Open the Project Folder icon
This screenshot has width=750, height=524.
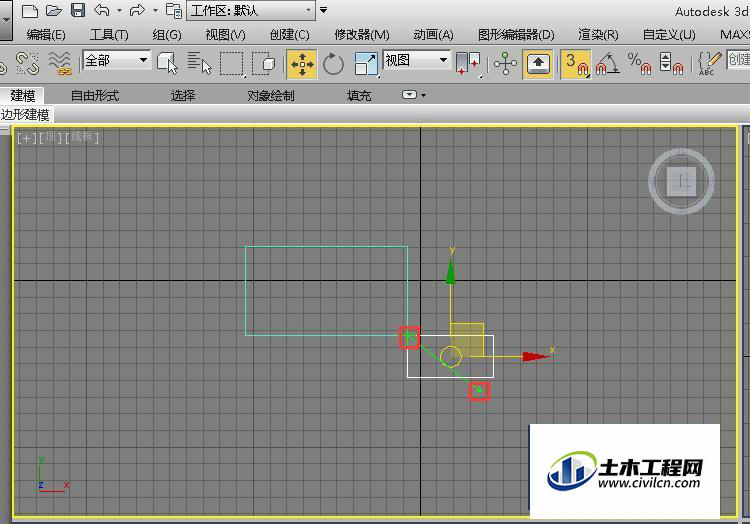(174, 11)
